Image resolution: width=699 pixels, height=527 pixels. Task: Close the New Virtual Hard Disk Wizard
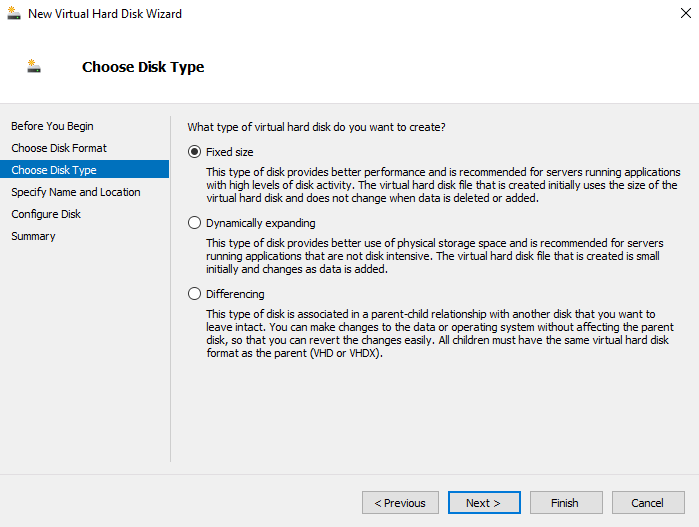(x=686, y=13)
